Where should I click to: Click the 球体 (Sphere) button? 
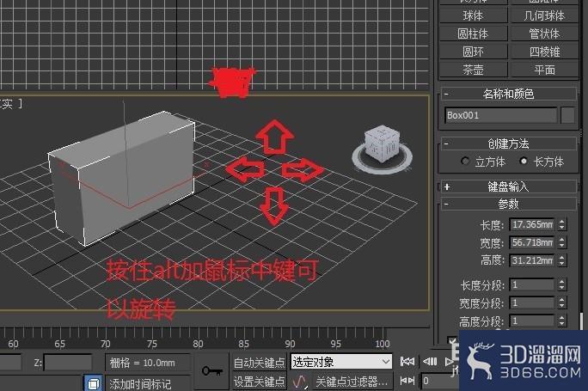pos(474,15)
